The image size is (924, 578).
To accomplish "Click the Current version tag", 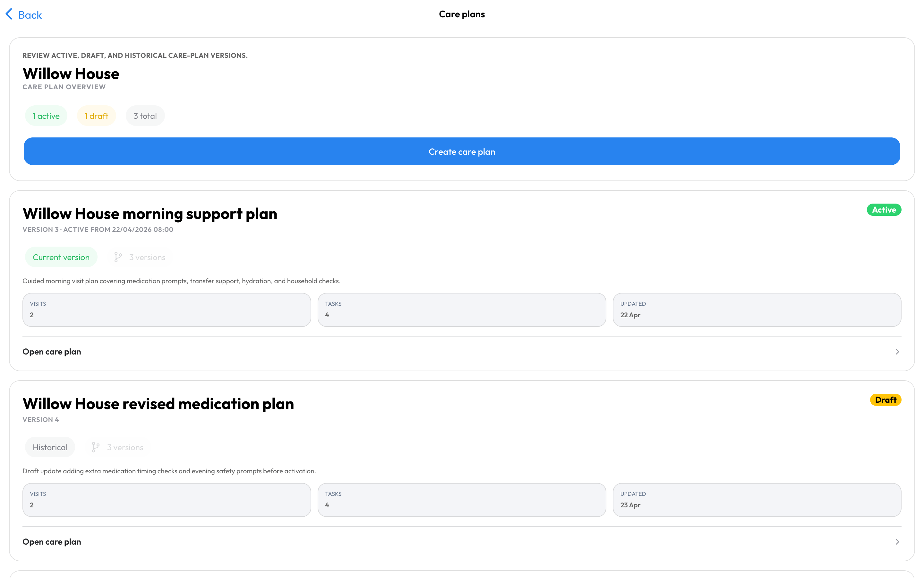I will (61, 257).
